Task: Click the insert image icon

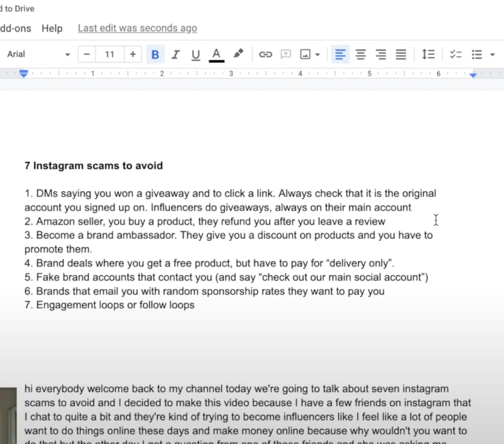Action: tap(305, 54)
